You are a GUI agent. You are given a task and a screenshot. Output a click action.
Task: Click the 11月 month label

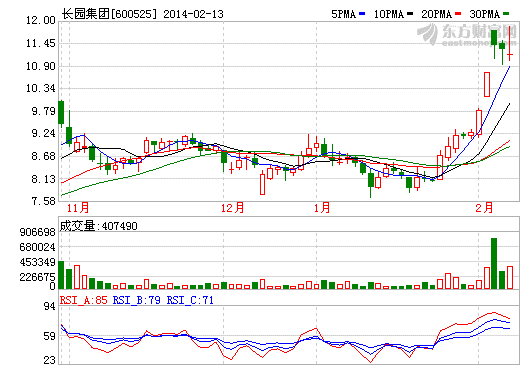pyautogui.click(x=78, y=208)
